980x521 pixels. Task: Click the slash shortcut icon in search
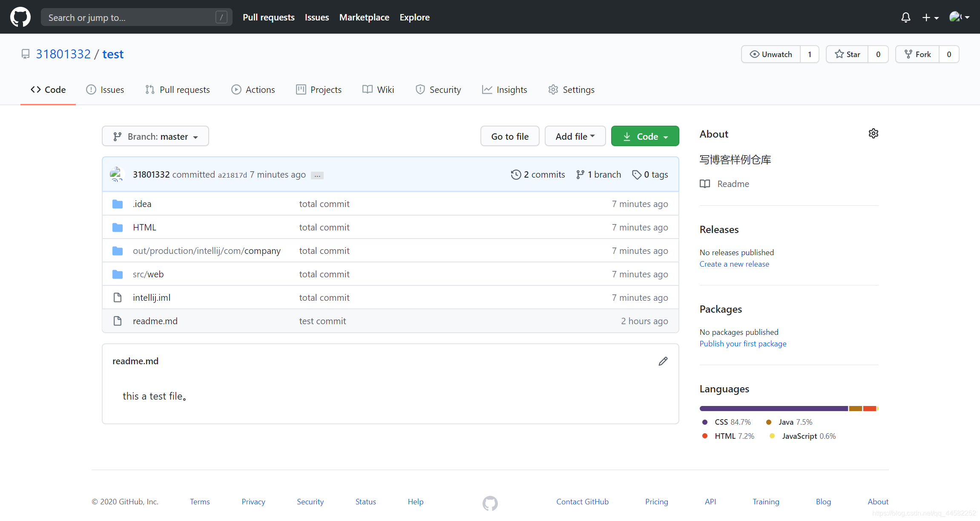coord(221,17)
